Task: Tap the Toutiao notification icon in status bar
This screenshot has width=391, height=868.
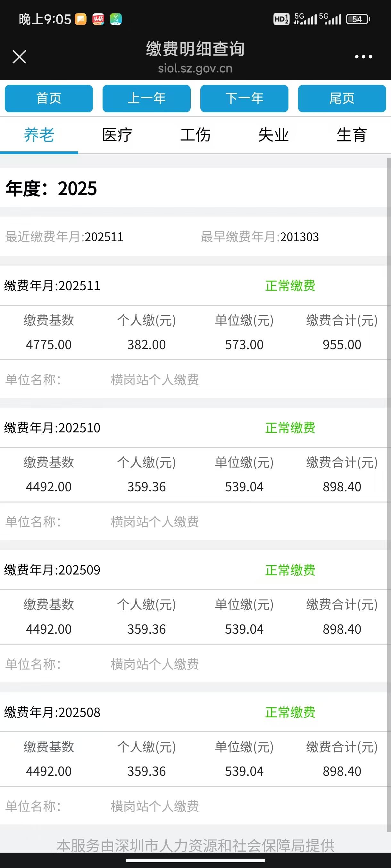Action: (98, 19)
